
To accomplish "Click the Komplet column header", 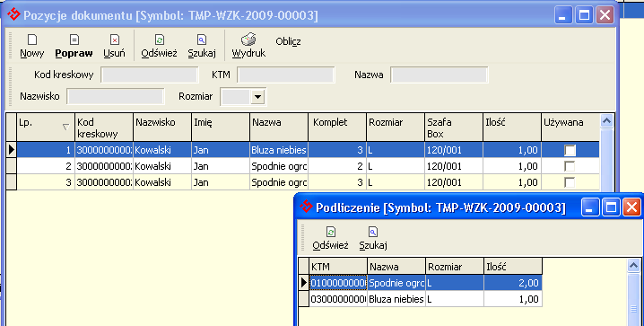I will 337,128.
